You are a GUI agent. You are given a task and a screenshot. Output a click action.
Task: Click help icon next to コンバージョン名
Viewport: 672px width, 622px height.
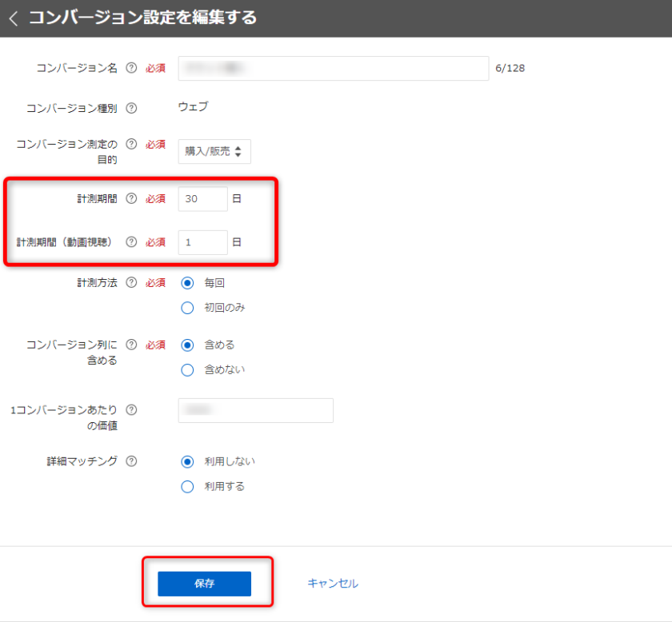(132, 69)
